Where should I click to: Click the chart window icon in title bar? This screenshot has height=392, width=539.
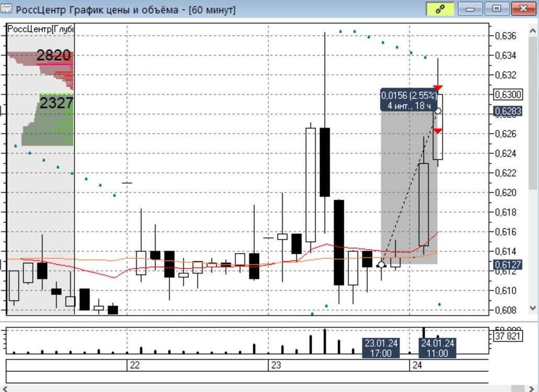[x=6, y=9]
